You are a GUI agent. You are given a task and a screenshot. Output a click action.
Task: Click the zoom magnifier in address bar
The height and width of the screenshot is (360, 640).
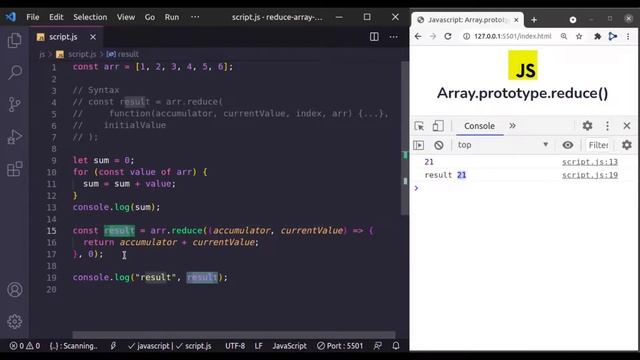pyautogui.click(x=564, y=36)
